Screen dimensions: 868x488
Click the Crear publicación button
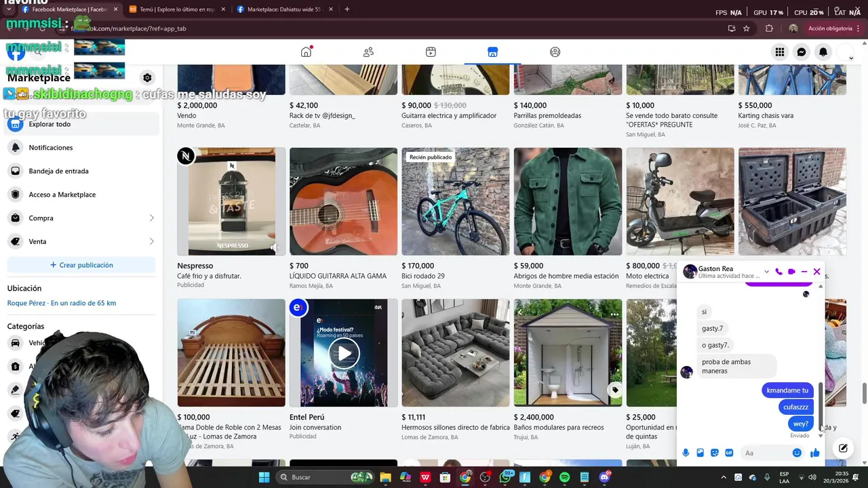[81, 265]
